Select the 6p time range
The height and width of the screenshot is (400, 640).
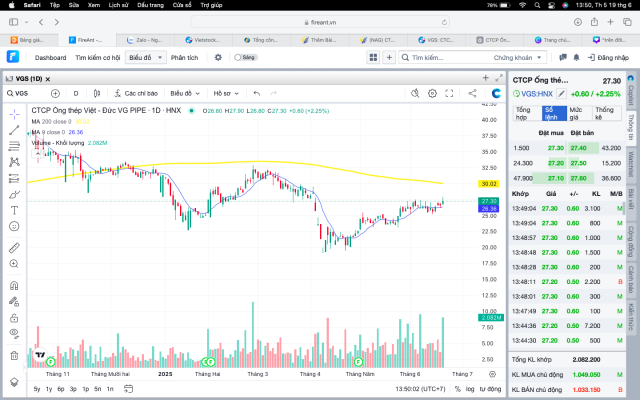tap(61, 389)
